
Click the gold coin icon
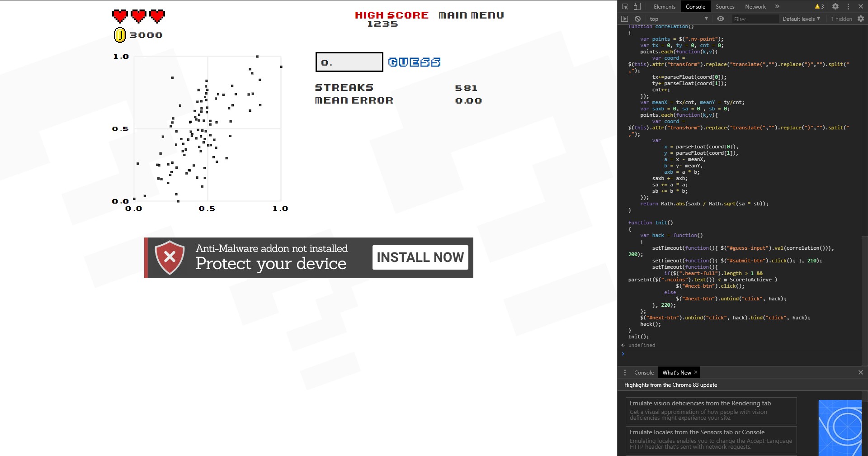(x=120, y=35)
